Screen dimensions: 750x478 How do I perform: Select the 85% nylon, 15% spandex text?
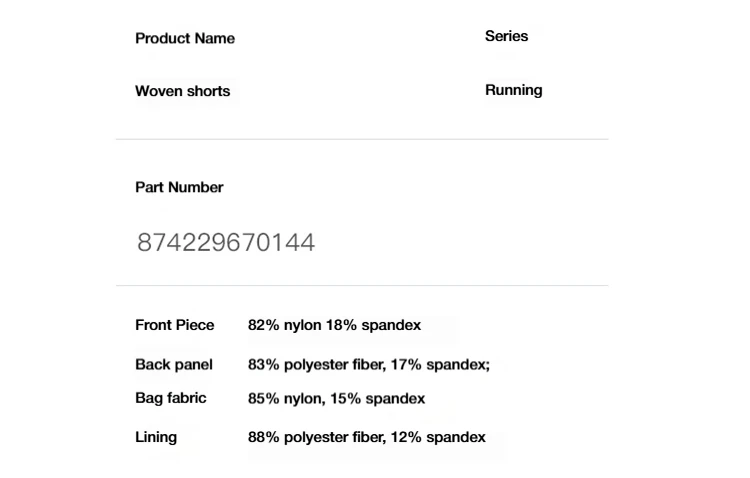[336, 399]
